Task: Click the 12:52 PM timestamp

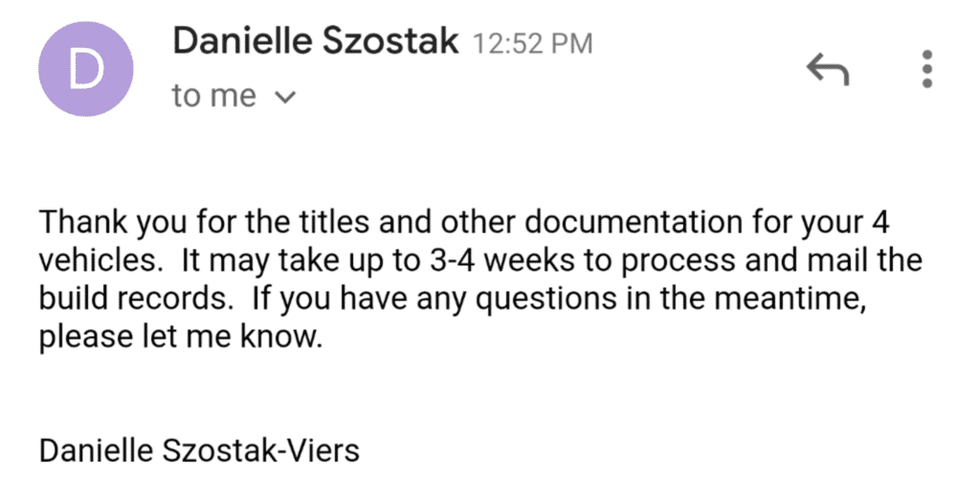Action: click(532, 44)
